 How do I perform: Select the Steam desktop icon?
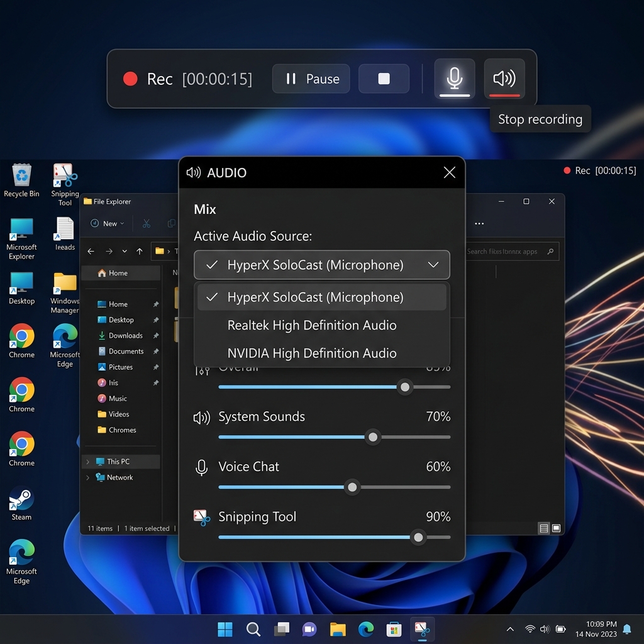21,503
